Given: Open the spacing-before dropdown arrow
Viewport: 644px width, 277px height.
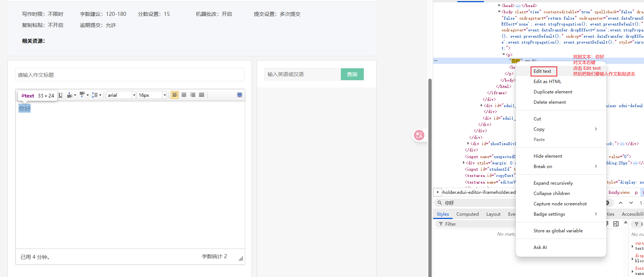Looking at the screenshot, I should point(75,95).
